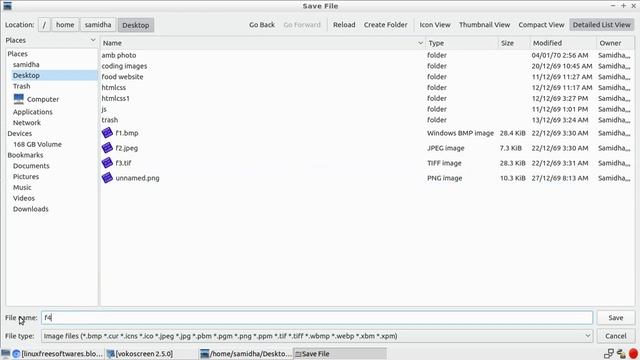Open the Places panel dropdown
Viewport: 640px width, 360px height.
coord(93,40)
